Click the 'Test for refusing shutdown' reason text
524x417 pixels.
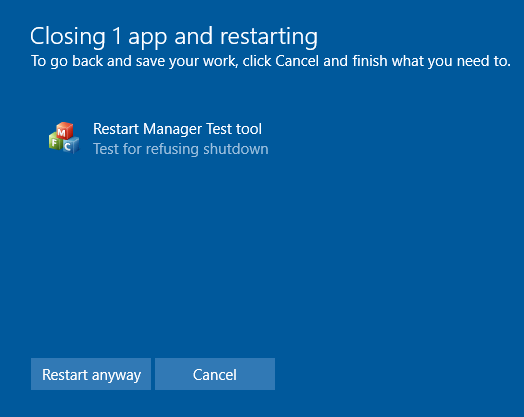tap(180, 149)
